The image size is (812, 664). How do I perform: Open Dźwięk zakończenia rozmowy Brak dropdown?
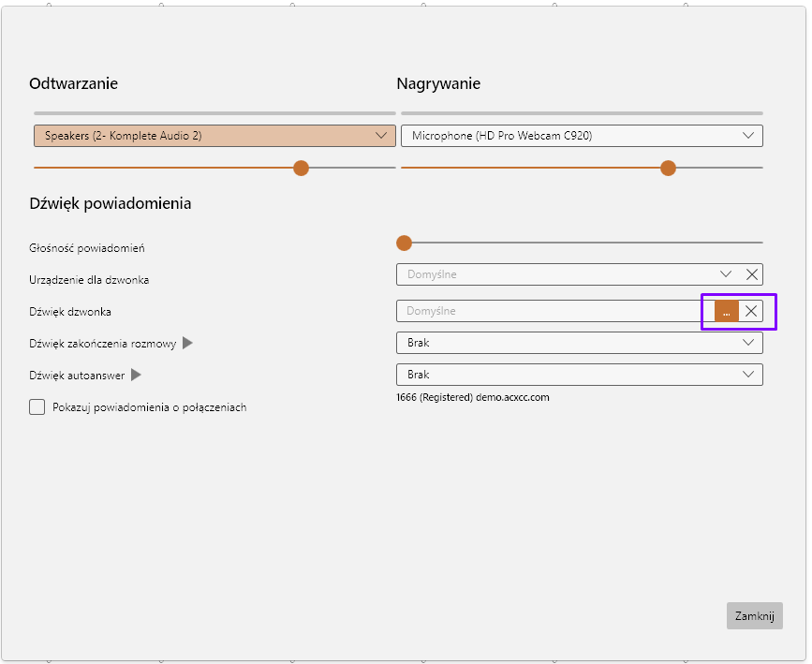[x=579, y=343]
